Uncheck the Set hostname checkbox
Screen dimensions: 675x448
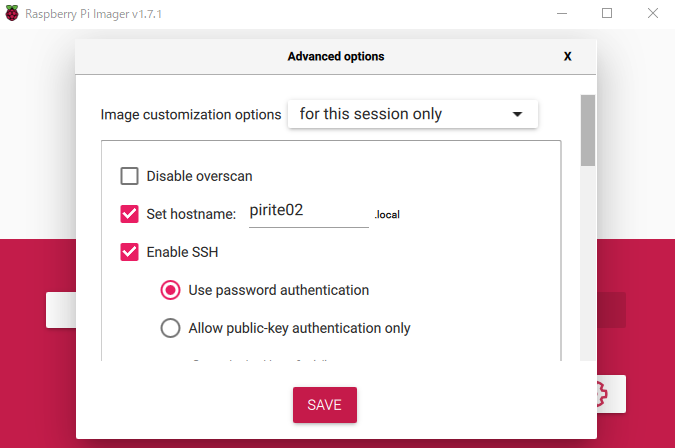tap(129, 213)
